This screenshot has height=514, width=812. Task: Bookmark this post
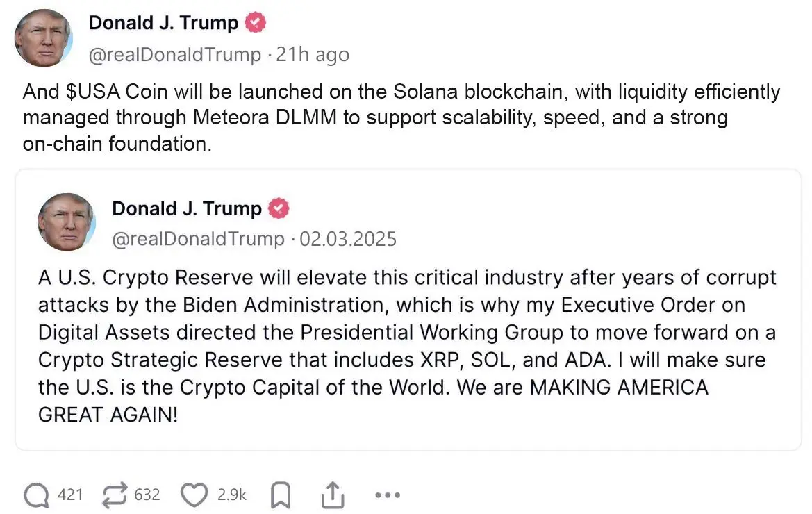(280, 495)
